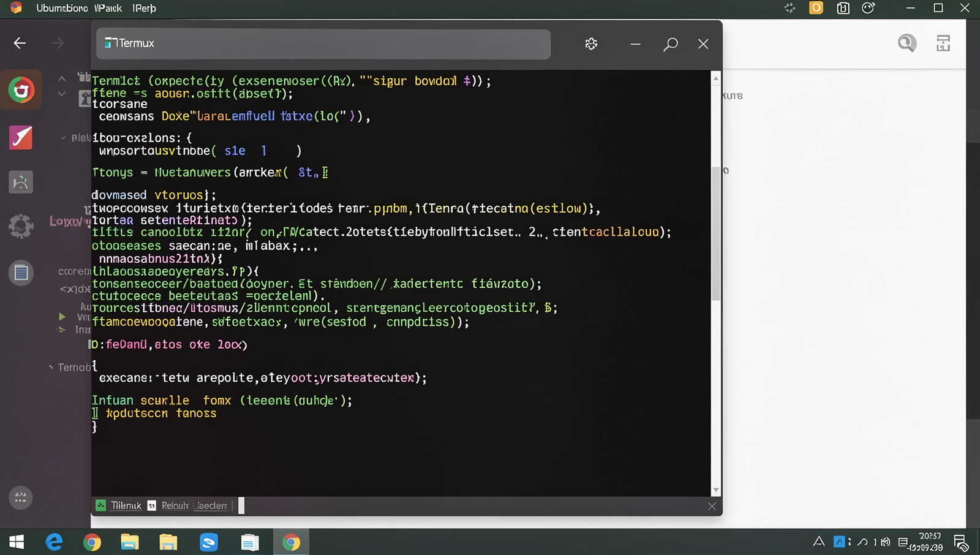The height and width of the screenshot is (555, 980).
Task: Open the blue app icon on taskbar
Action: coord(209,542)
